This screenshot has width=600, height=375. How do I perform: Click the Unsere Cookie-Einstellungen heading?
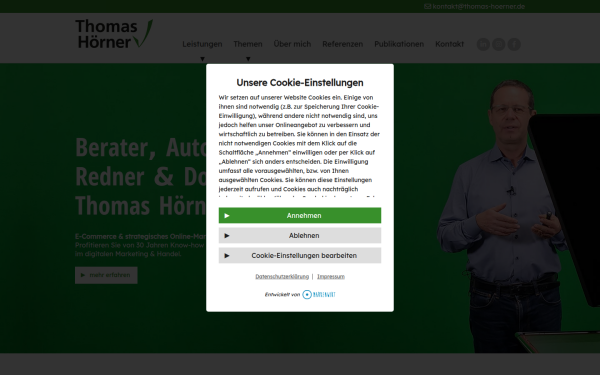tap(300, 83)
